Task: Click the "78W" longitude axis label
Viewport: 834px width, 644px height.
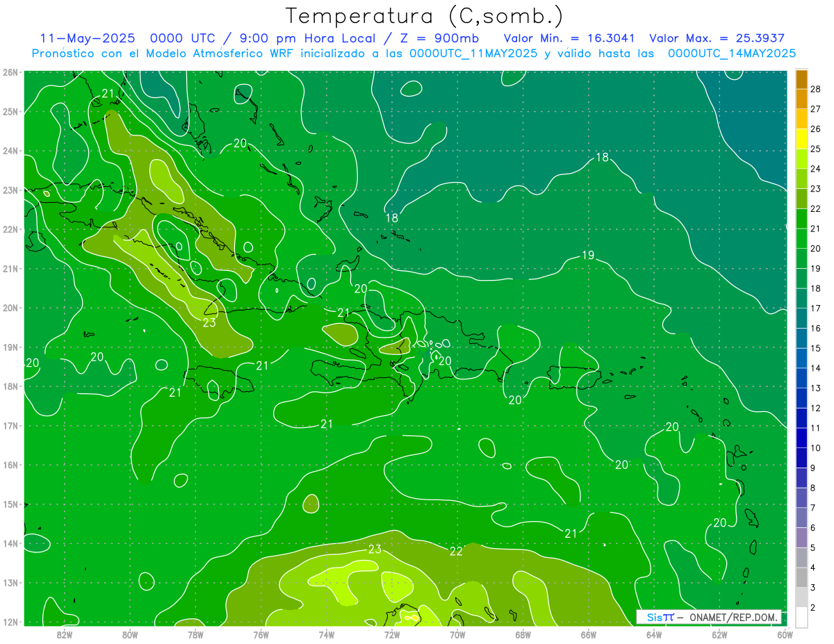Action: 195,634
